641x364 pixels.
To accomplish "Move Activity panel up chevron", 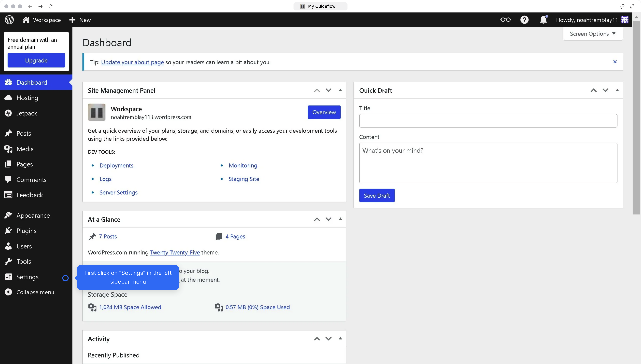I will 317,339.
